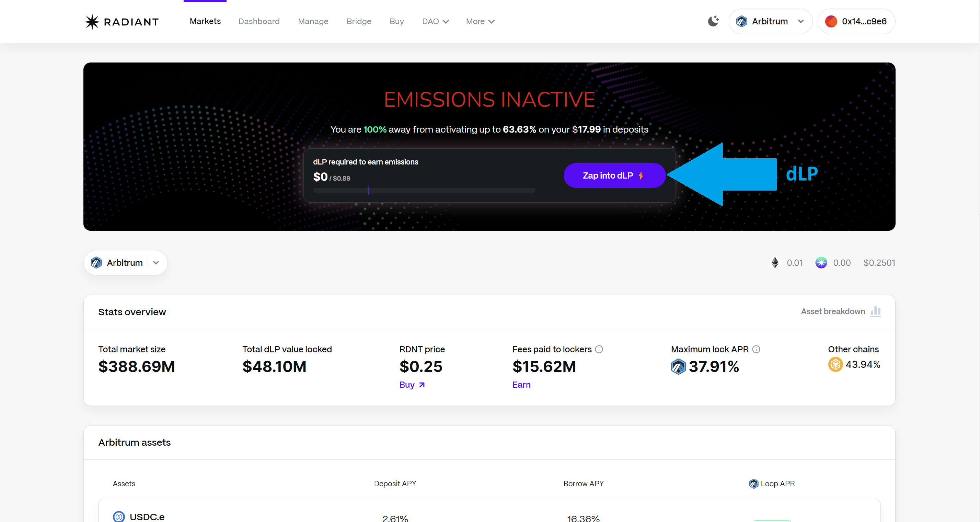Click info icon beside Maximum lock APR
This screenshot has height=522, width=980.
point(756,349)
